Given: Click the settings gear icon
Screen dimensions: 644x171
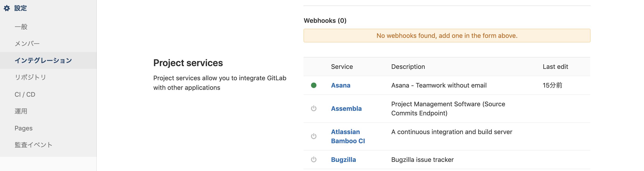Looking at the screenshot, I should tap(7, 8).
